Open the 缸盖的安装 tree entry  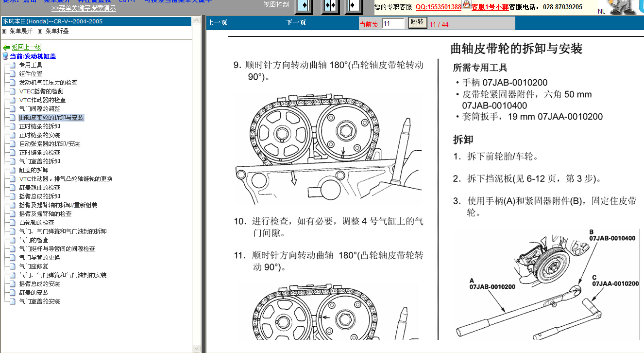pyautogui.click(x=34, y=293)
